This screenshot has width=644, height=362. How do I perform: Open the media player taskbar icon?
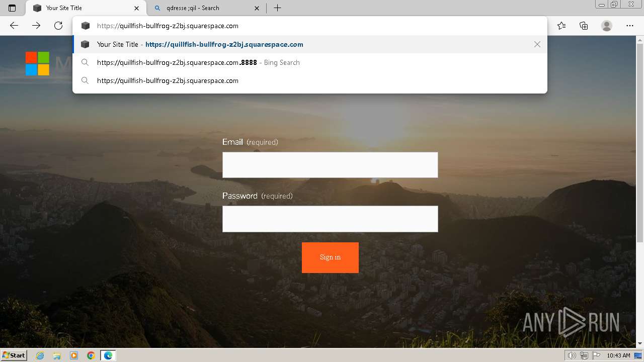click(x=74, y=355)
